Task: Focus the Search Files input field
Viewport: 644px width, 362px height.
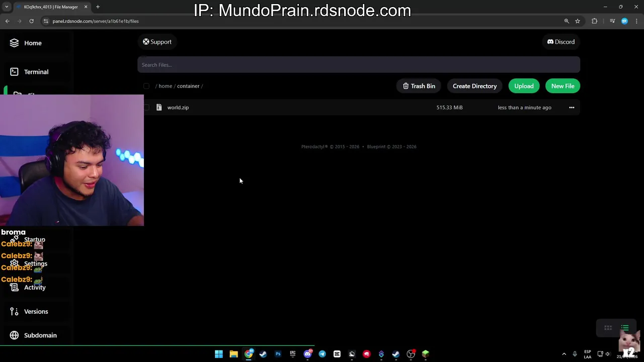Action: 358,65
